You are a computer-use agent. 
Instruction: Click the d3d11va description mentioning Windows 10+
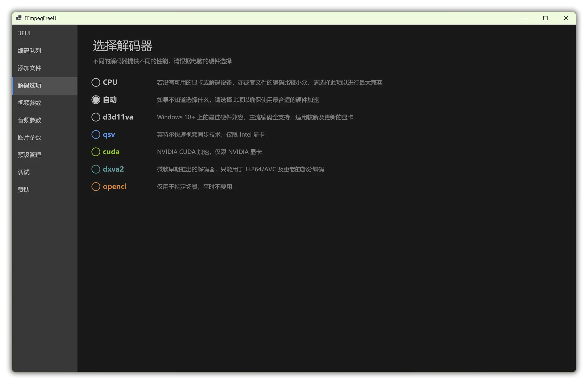[x=255, y=117]
